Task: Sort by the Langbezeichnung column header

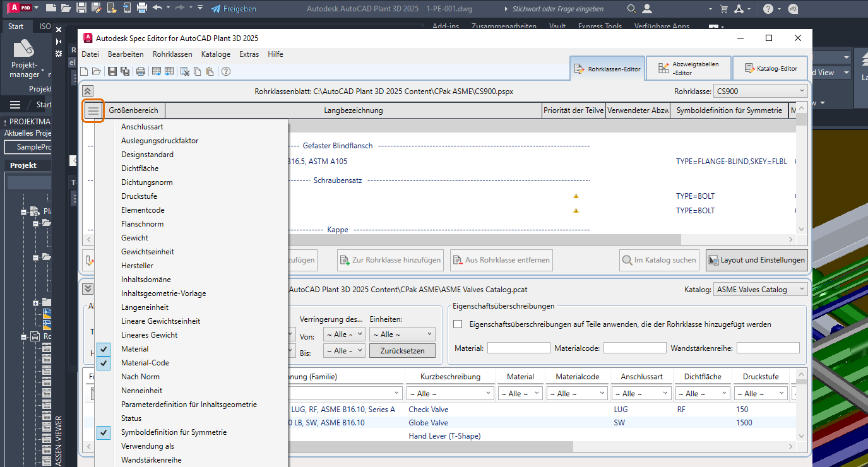Action: (x=354, y=110)
